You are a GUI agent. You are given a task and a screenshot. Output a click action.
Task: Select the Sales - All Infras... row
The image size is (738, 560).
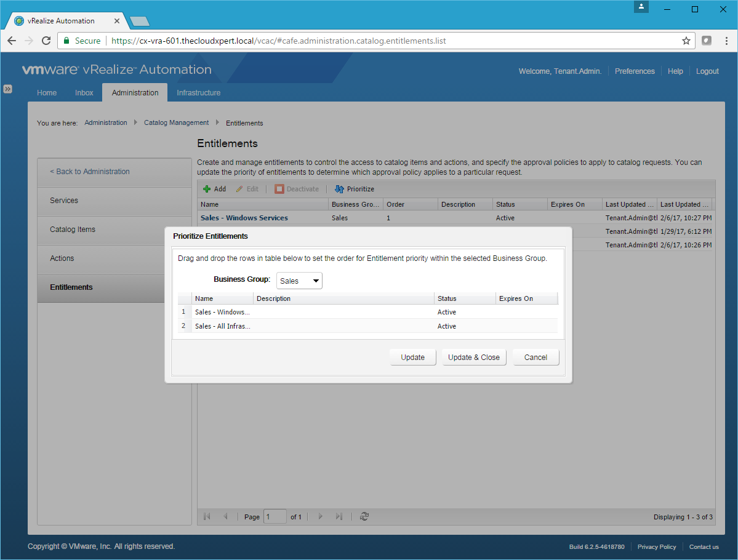coord(223,326)
